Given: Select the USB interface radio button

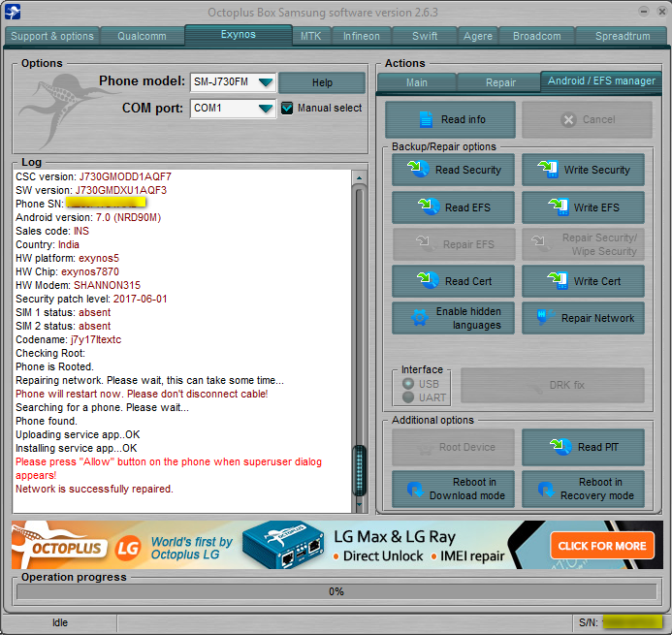Looking at the screenshot, I should click(x=408, y=384).
